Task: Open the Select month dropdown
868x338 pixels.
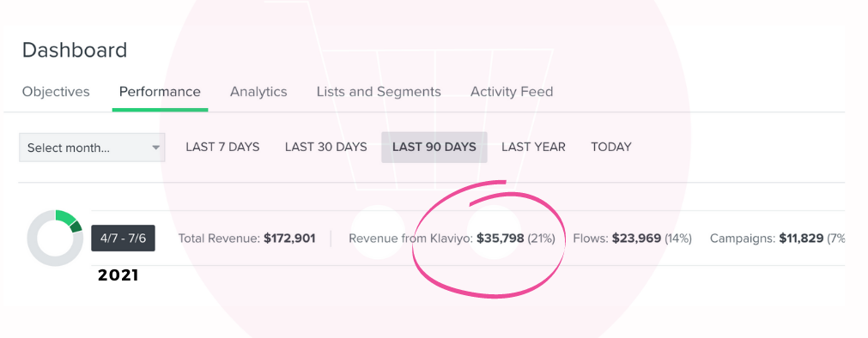Action: pos(92,148)
